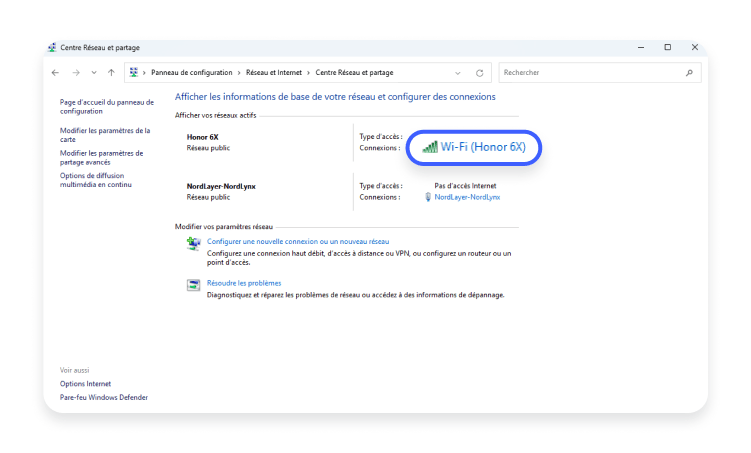This screenshot has height=453, width=751.
Task: Go up one level with up arrow
Action: (x=111, y=73)
